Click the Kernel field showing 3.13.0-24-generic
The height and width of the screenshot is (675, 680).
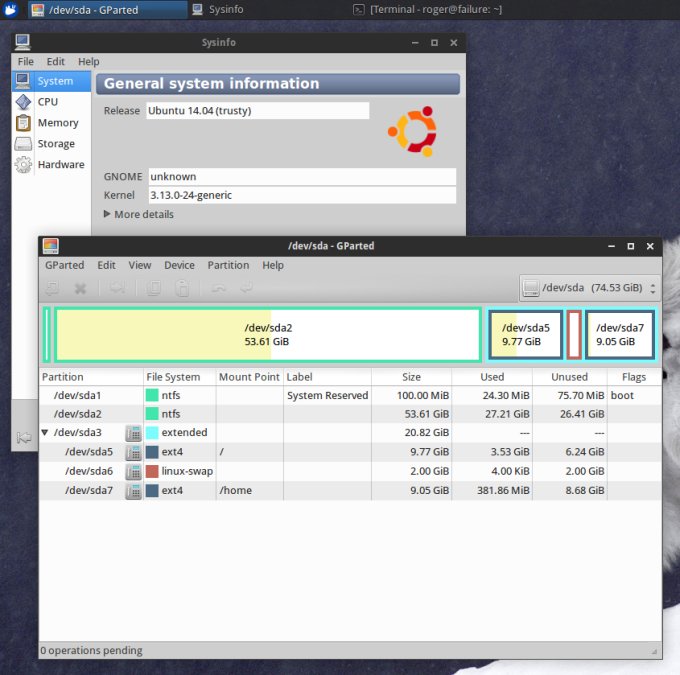coord(302,195)
